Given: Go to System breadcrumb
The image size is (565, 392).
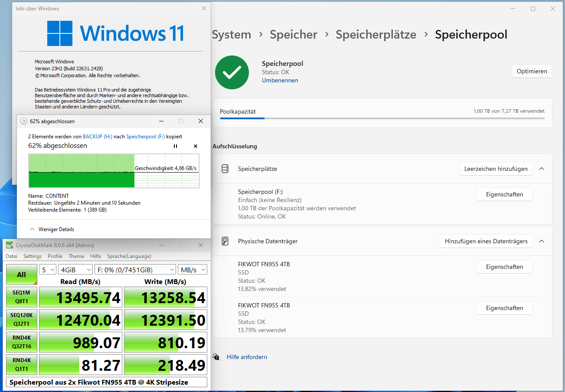Looking at the screenshot, I should pyautogui.click(x=232, y=35).
